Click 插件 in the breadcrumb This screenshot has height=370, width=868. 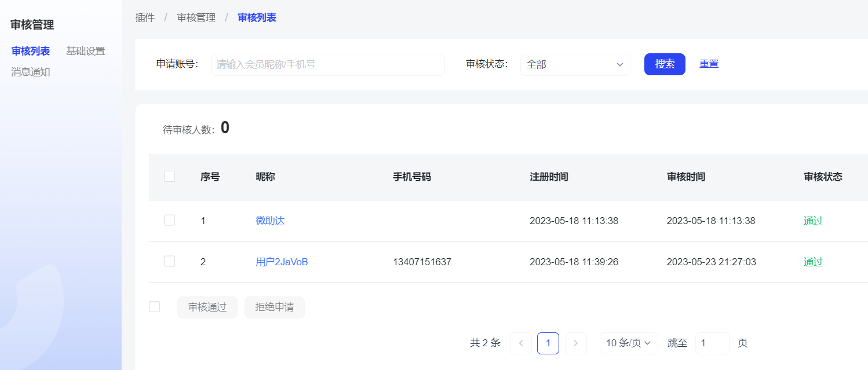click(x=145, y=17)
